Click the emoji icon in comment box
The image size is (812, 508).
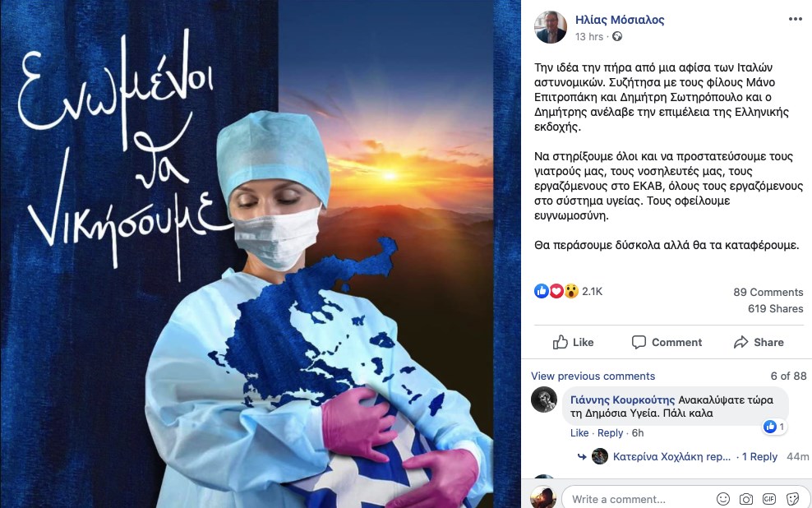pos(723,499)
